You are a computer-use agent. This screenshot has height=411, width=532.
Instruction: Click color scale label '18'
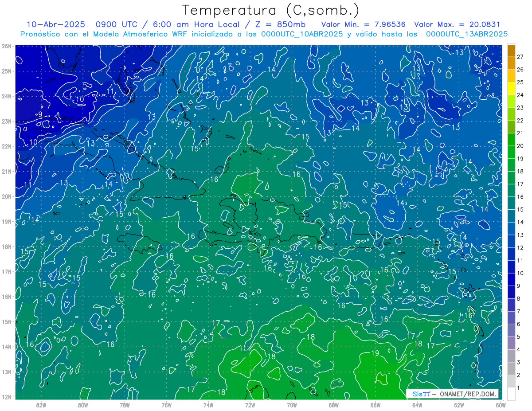(521, 171)
